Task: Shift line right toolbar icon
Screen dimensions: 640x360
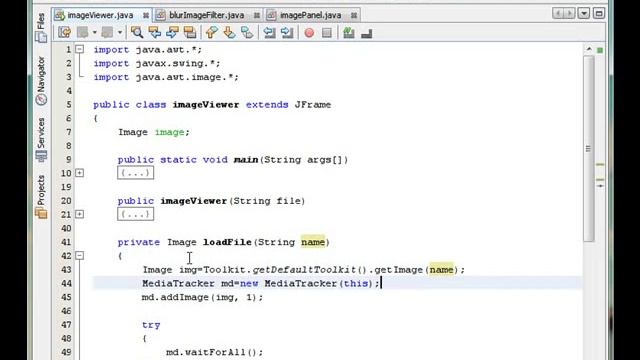Action: [287, 32]
